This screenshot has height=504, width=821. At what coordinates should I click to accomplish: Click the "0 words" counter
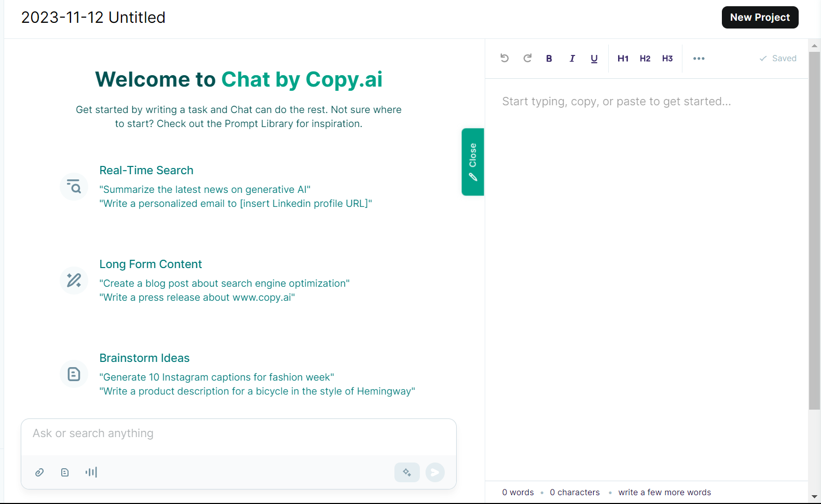[518, 493]
